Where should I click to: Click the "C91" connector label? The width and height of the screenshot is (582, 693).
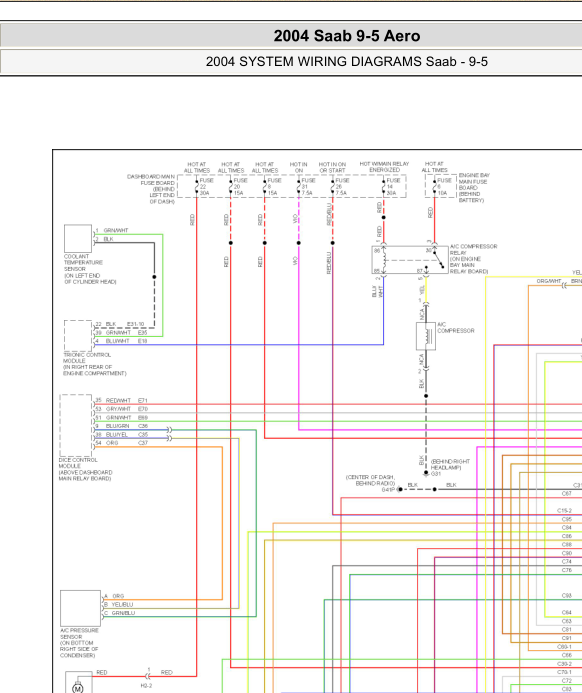(x=567, y=638)
